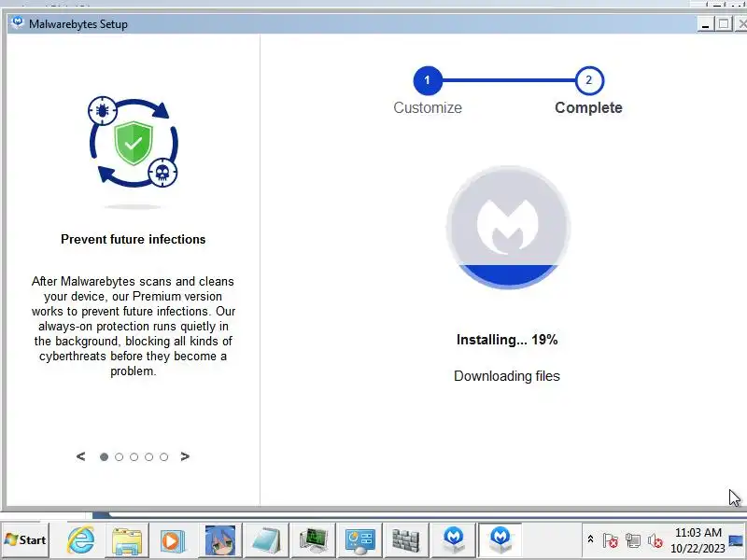Viewport: 747px width, 560px height.
Task: Switch to the first Malwarebytes taskbar item
Action: tap(453, 540)
